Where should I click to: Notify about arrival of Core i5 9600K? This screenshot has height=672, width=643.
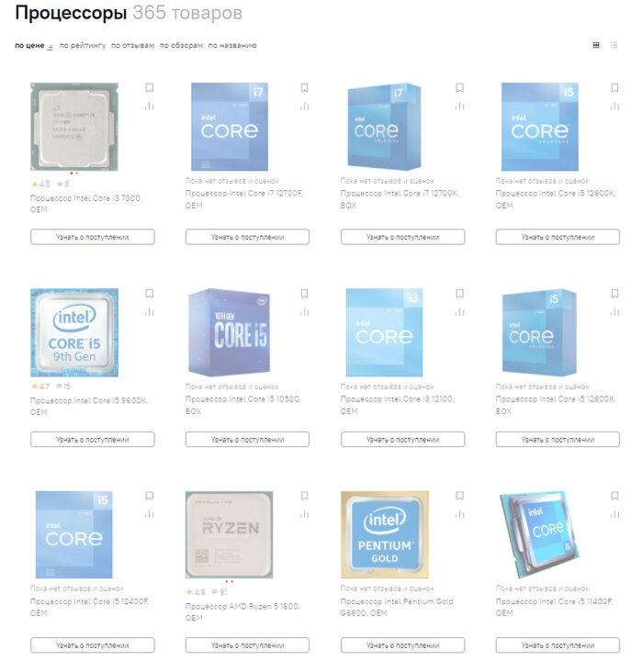click(x=92, y=440)
